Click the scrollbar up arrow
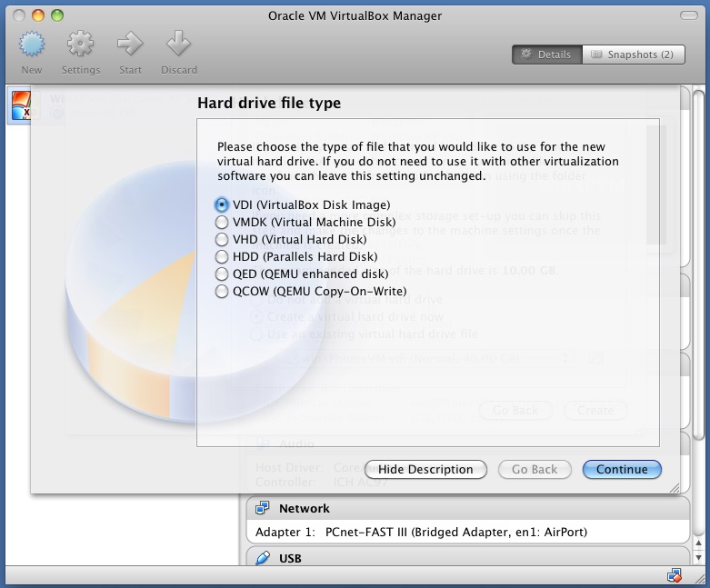Viewport: 710px width, 588px height. [x=699, y=543]
